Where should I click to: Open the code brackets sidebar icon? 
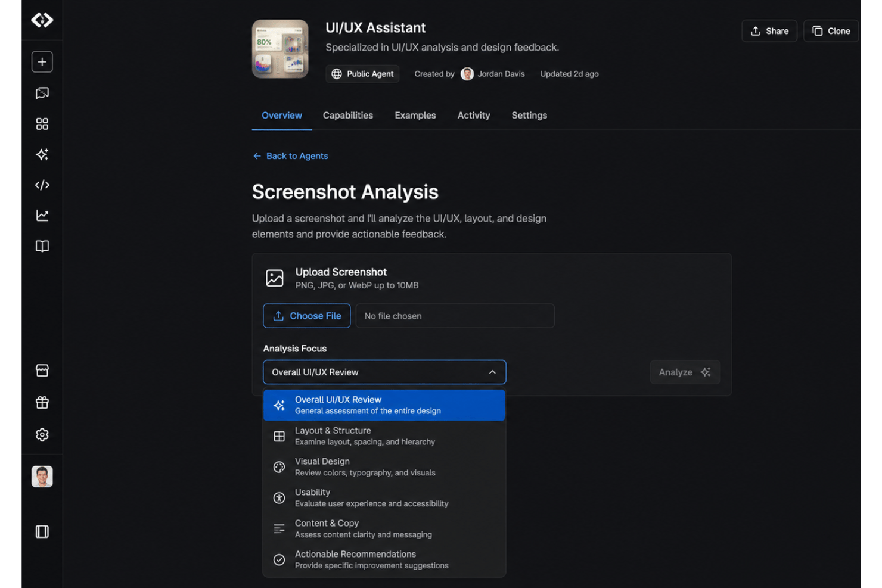click(42, 185)
